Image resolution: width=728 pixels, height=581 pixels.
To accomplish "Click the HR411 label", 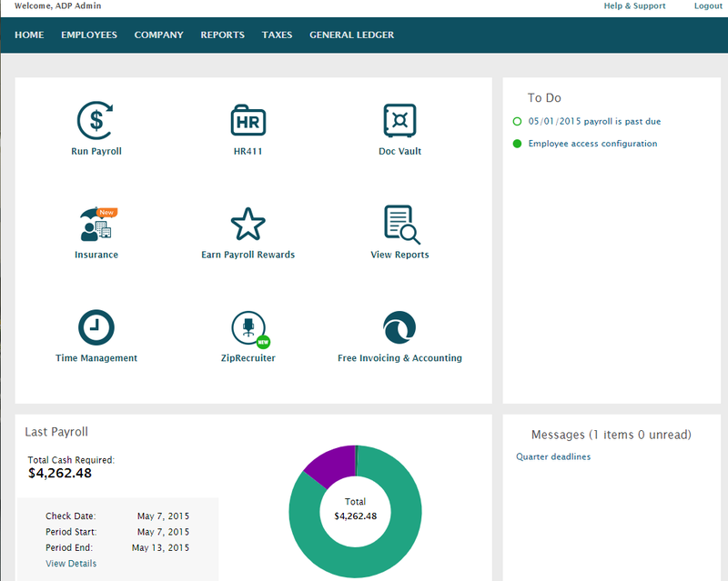I will [248, 151].
